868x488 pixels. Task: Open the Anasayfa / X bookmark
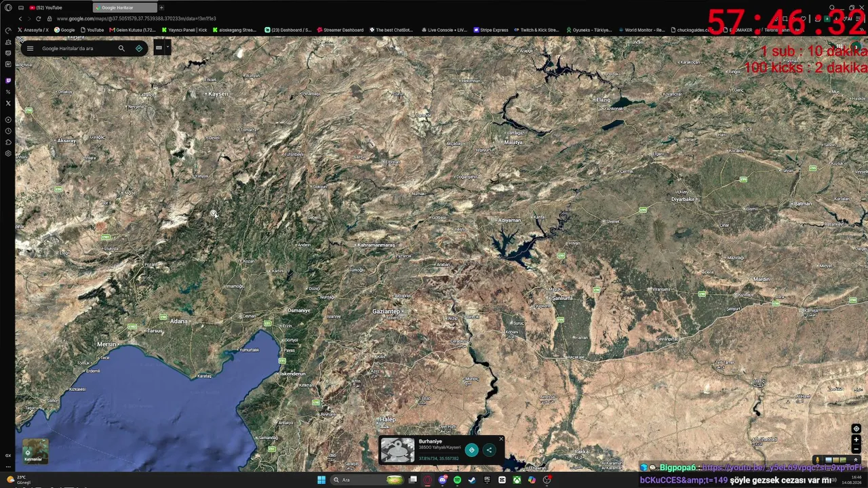pyautogui.click(x=33, y=30)
